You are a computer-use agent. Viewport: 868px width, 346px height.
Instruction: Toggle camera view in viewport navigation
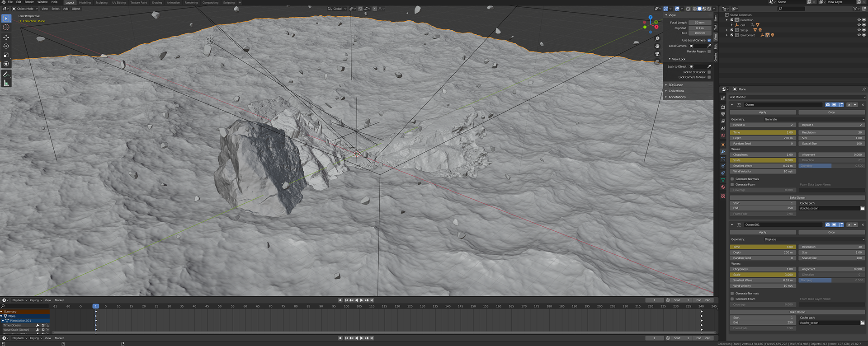click(x=657, y=54)
